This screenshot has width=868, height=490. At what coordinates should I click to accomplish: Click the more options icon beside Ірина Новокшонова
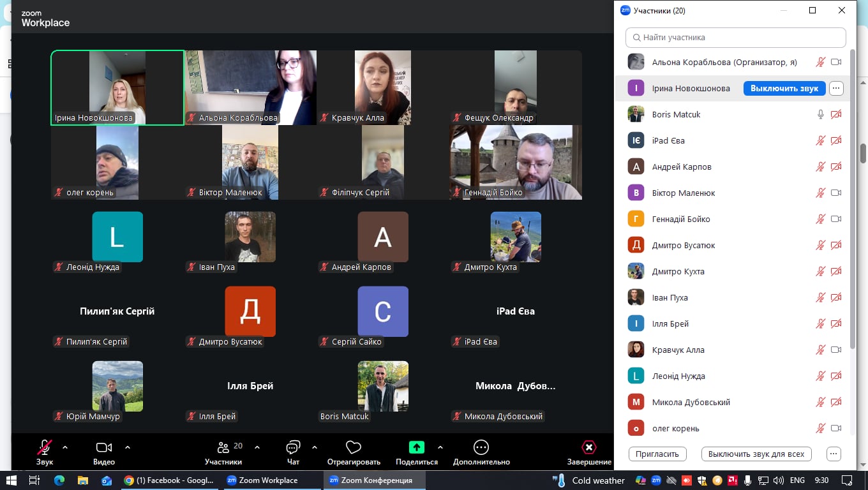pyautogui.click(x=836, y=89)
